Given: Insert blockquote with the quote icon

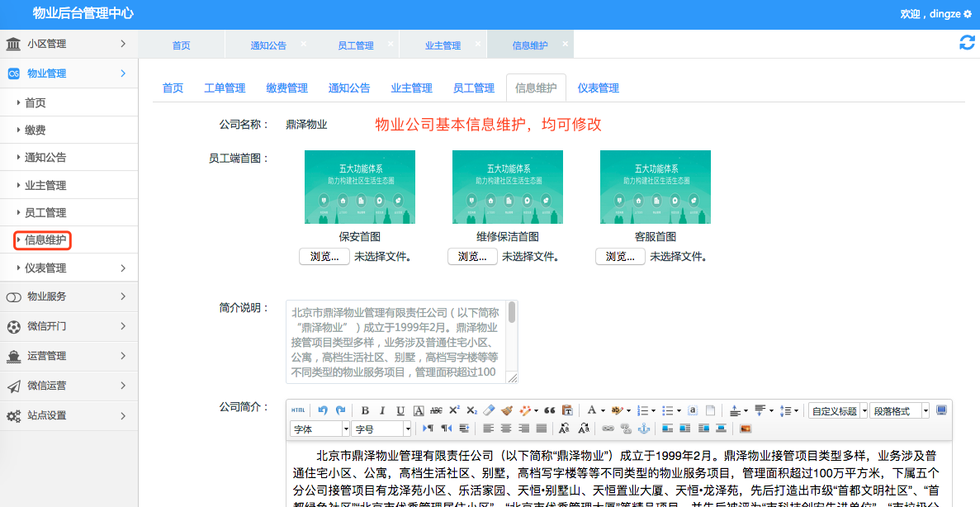Looking at the screenshot, I should click(x=550, y=410).
